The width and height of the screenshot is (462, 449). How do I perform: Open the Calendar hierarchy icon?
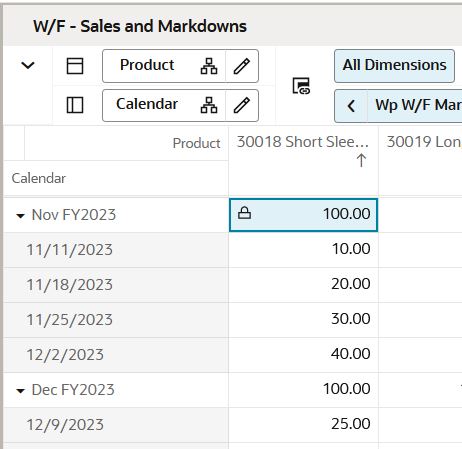[x=209, y=105]
